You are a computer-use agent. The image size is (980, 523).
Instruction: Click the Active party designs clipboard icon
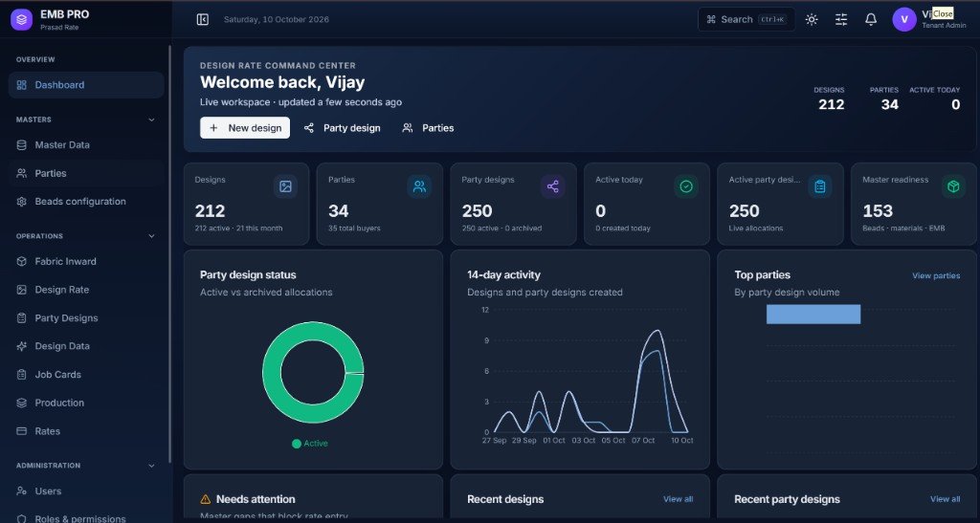820,186
